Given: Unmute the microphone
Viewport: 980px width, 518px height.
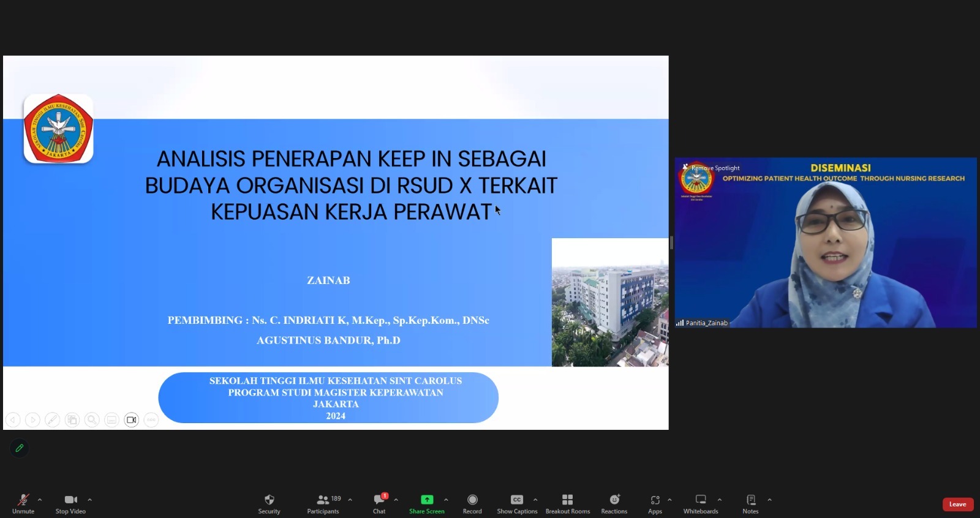Looking at the screenshot, I should (x=23, y=504).
